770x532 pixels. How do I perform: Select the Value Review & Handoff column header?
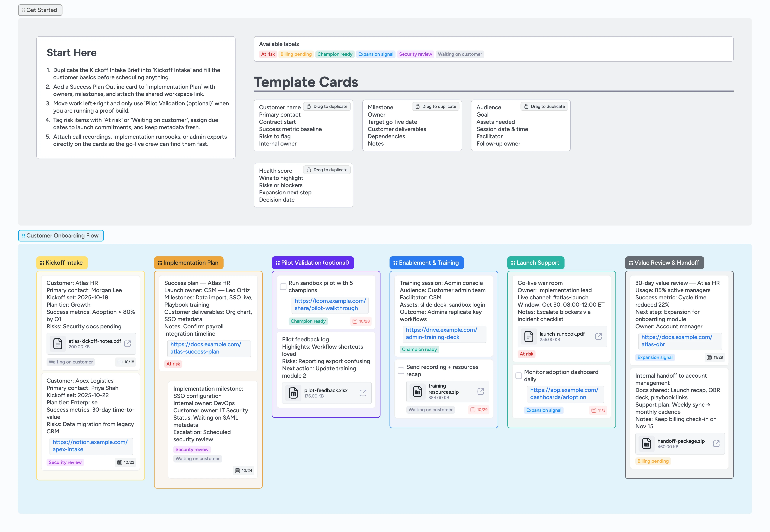pos(664,263)
